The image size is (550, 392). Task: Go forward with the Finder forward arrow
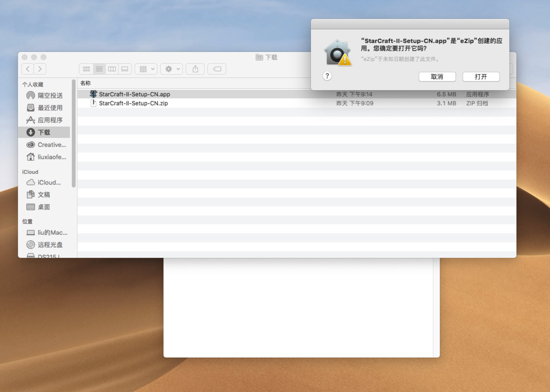(x=40, y=69)
